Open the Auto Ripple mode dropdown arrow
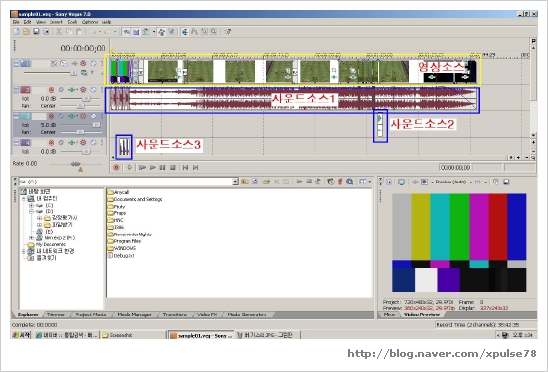Viewport: 548px width, 372px height. [x=153, y=32]
